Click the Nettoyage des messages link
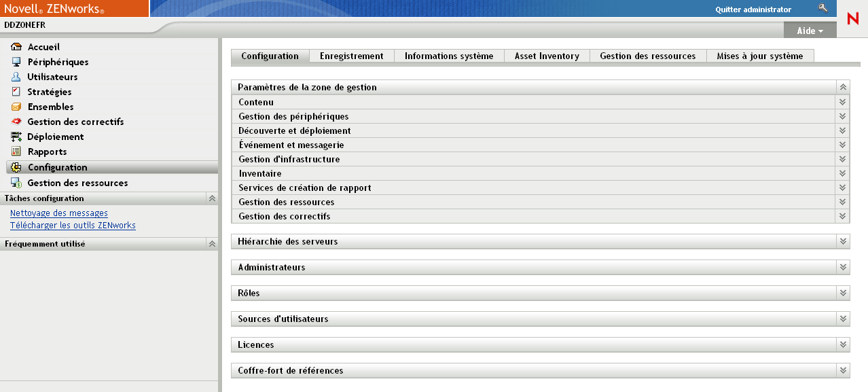This screenshot has height=392, width=868. (x=58, y=213)
